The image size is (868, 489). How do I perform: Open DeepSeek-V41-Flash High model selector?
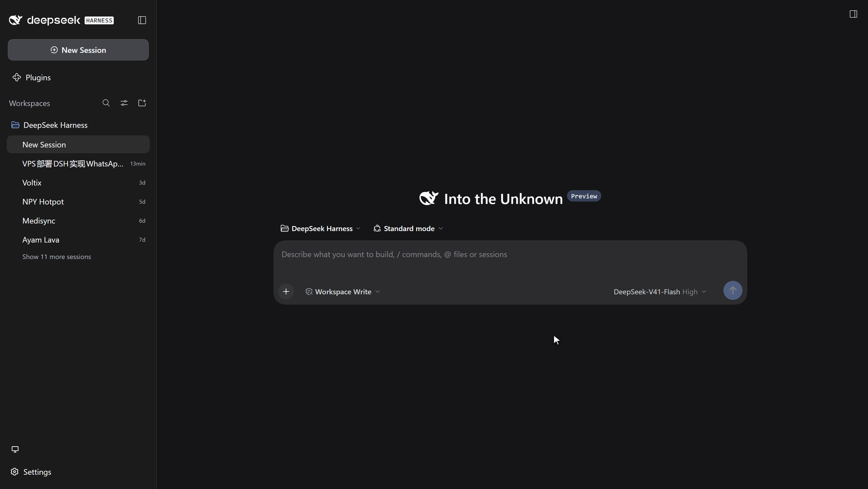tap(660, 292)
